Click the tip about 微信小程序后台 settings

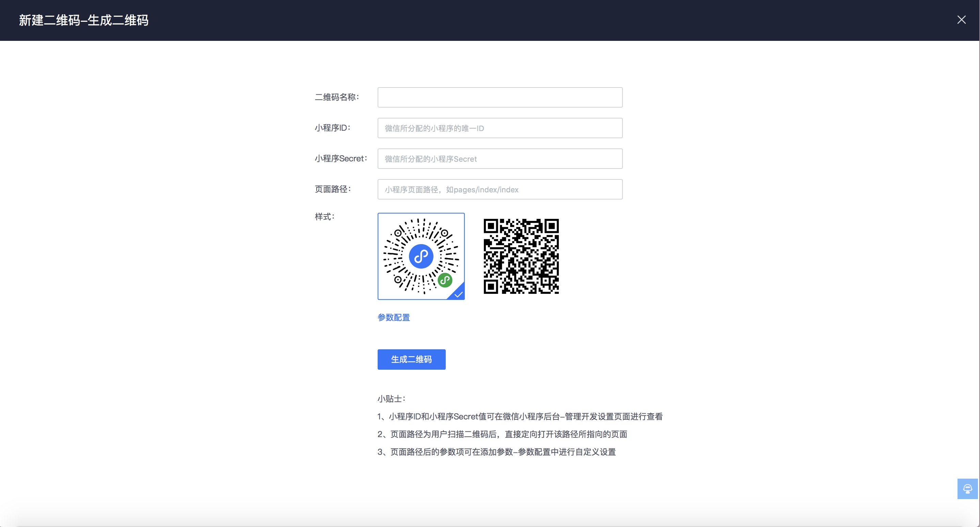click(520, 416)
